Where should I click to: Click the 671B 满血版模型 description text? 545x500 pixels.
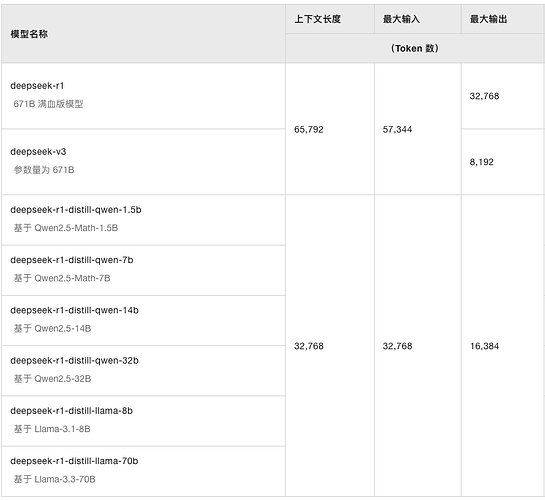click(48, 104)
